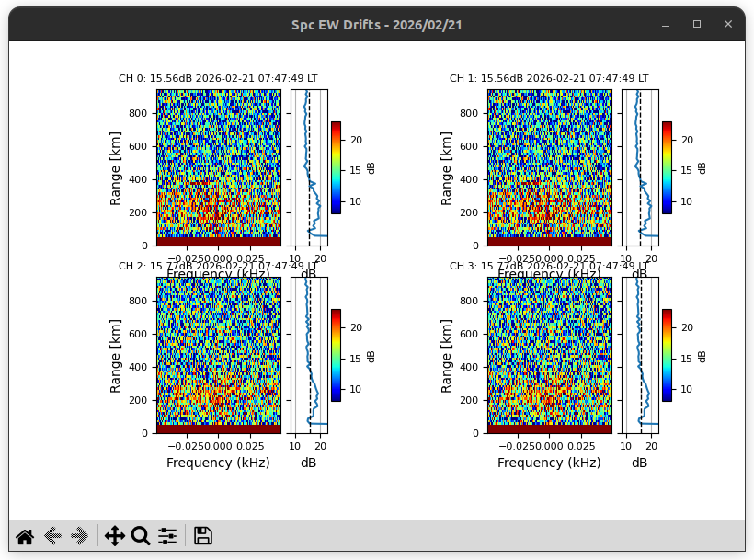Click the CH 0 dB colorbar
Screen dimensions: 754x560
[337, 167]
